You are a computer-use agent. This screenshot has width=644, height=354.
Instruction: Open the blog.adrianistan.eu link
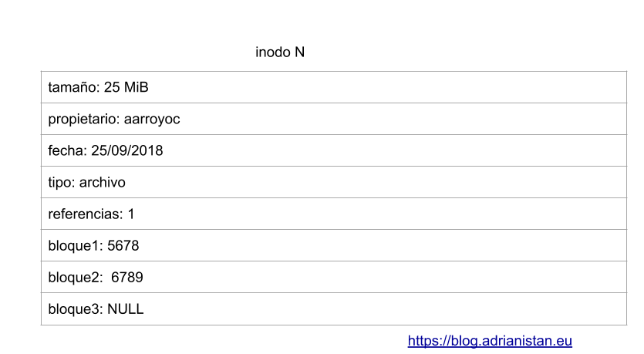(x=490, y=341)
